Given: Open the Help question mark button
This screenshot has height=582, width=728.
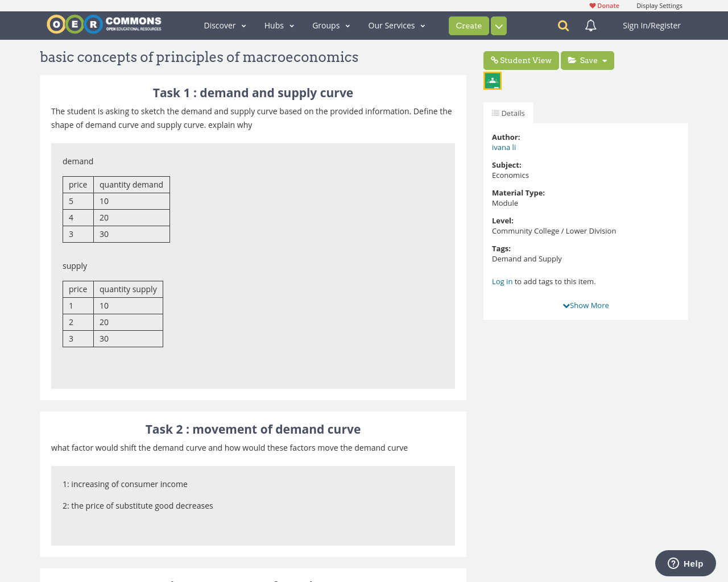Looking at the screenshot, I should click(685, 563).
